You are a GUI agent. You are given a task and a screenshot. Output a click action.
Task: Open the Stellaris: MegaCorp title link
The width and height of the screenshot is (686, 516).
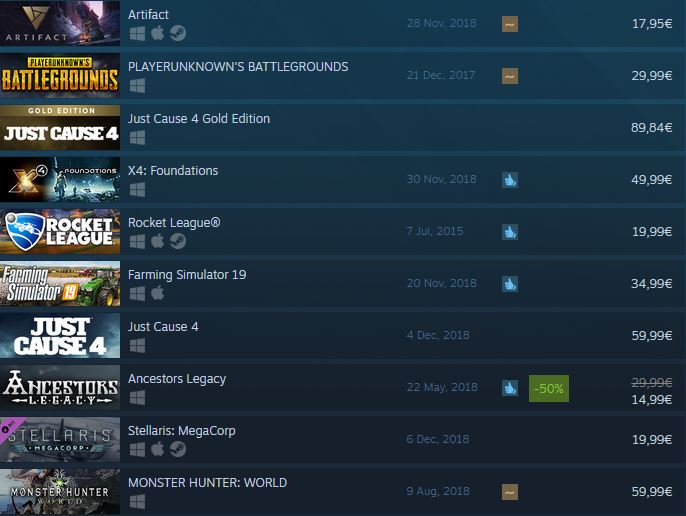pos(182,431)
